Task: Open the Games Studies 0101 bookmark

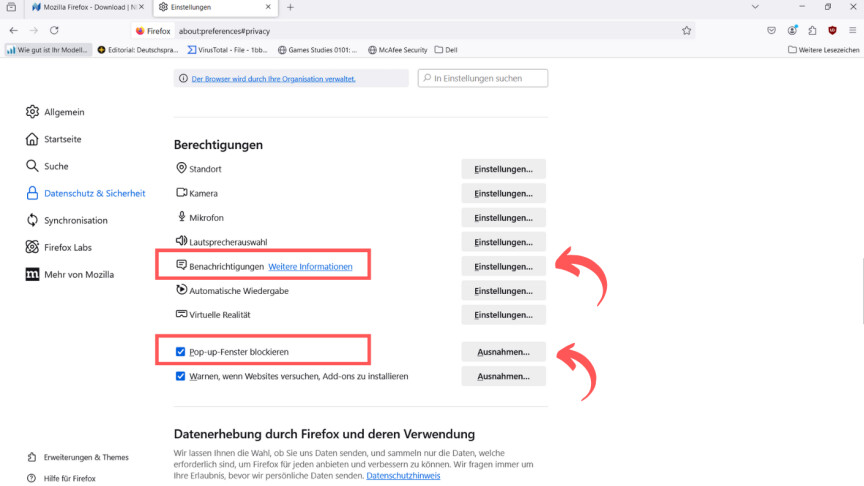Action: (317, 50)
